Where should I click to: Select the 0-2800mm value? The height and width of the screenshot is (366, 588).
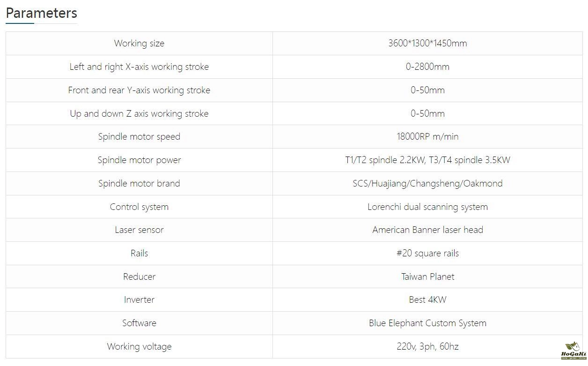pyautogui.click(x=427, y=67)
